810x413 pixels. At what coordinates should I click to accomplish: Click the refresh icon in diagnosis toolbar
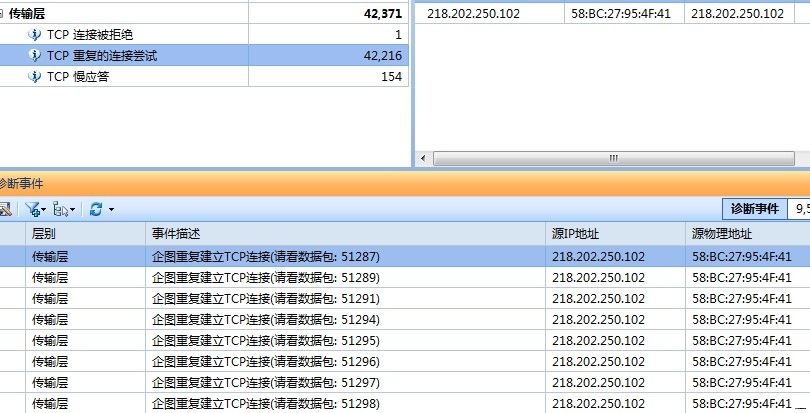(x=96, y=209)
